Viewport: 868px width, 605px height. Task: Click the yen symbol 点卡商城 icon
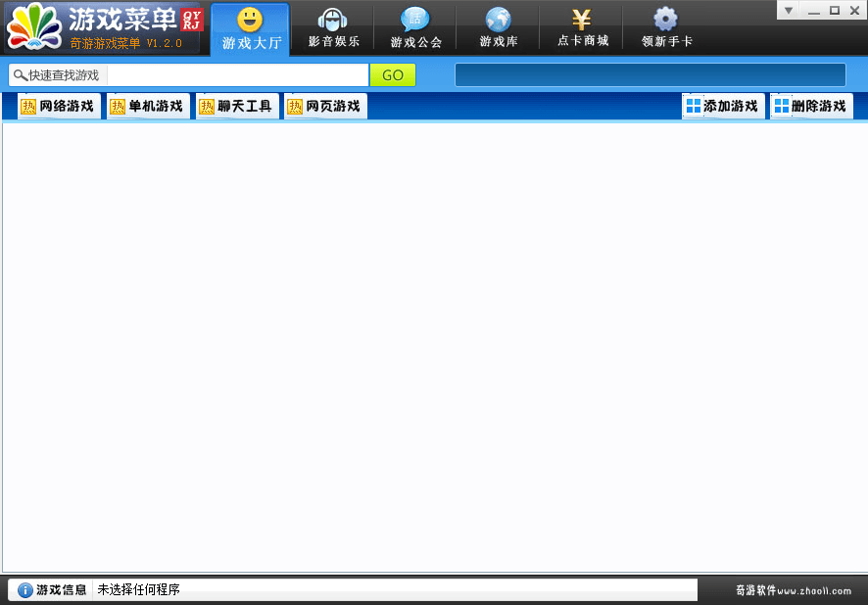click(581, 18)
